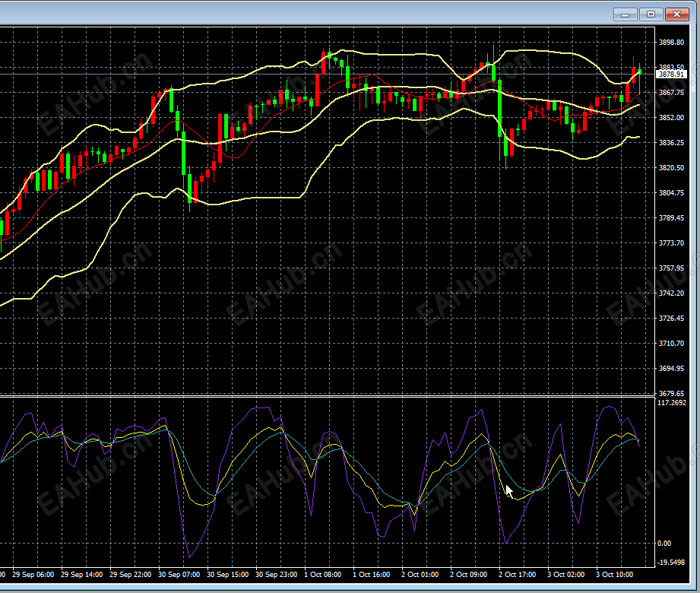
Task: Click indicator maximum value 117.2692
Action: [671, 403]
